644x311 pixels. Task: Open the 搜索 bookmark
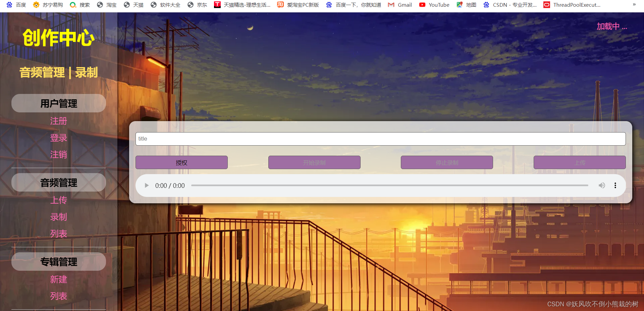point(80,5)
